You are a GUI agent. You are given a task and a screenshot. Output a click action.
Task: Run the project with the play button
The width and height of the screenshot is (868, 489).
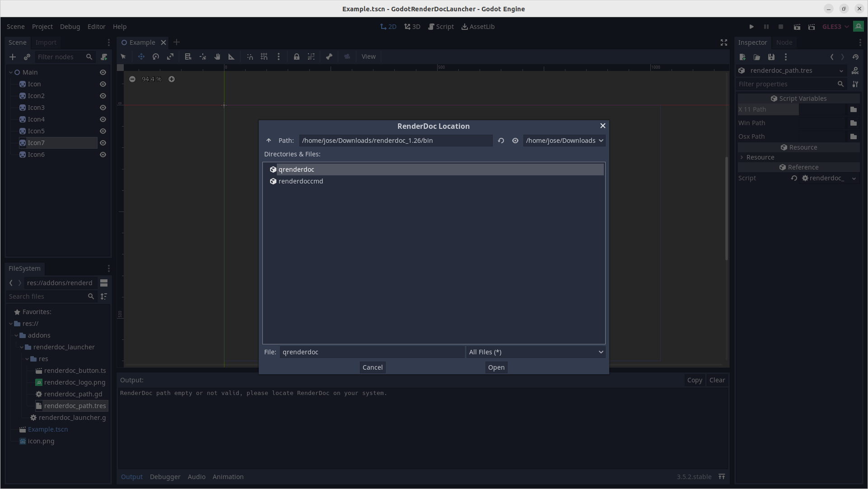pyautogui.click(x=751, y=26)
